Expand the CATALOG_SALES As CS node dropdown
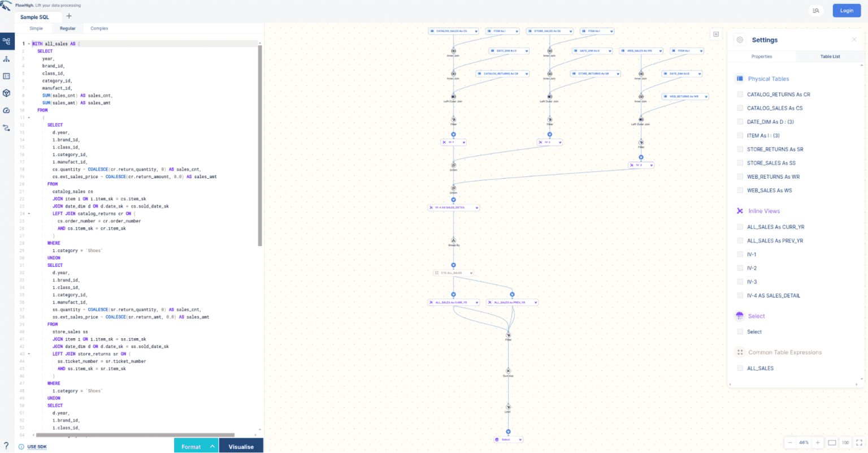Viewport: 868px width, 453px height. pyautogui.click(x=475, y=31)
